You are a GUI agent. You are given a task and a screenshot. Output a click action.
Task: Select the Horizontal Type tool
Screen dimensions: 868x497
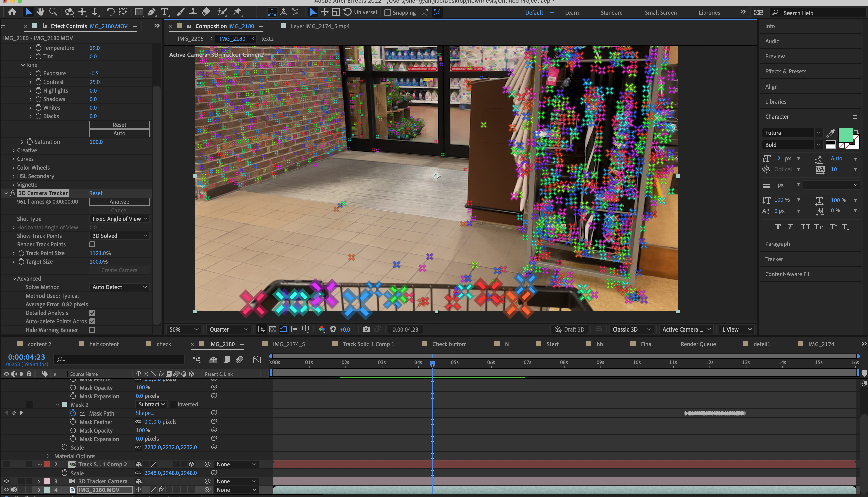tap(165, 12)
